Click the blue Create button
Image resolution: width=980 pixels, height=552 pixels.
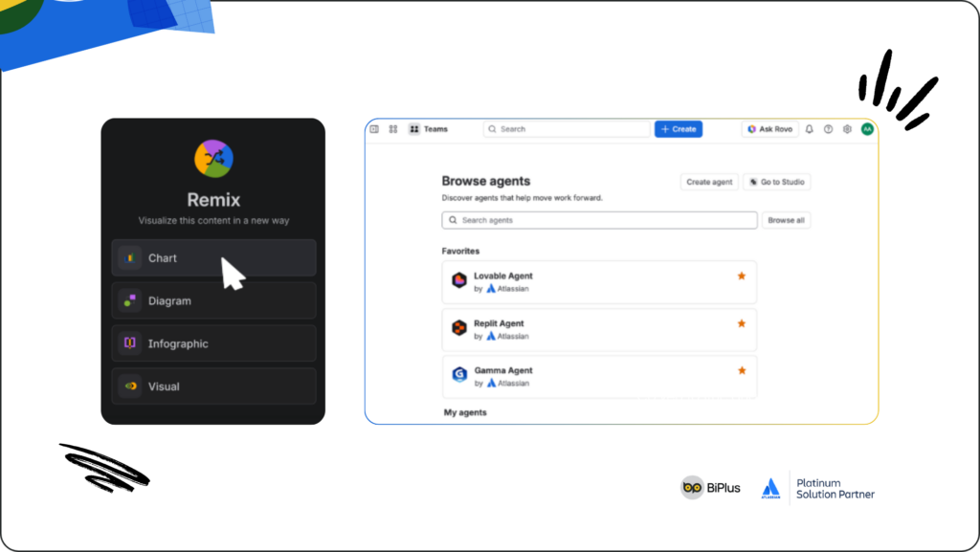pyautogui.click(x=679, y=129)
